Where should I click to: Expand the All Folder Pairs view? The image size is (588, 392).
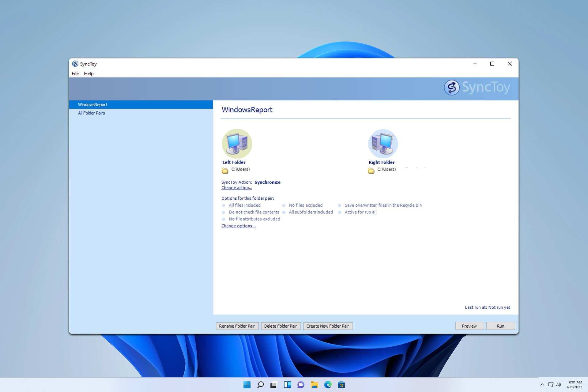(x=91, y=113)
